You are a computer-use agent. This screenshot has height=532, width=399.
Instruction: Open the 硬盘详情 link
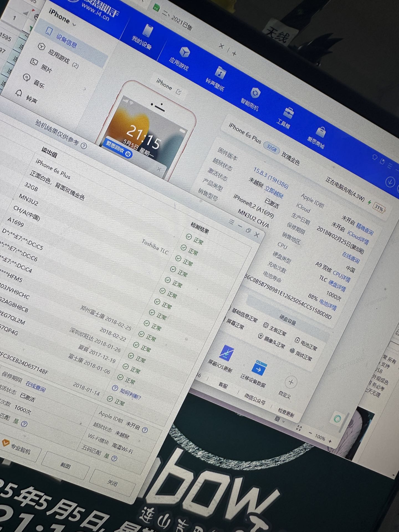[337, 286]
